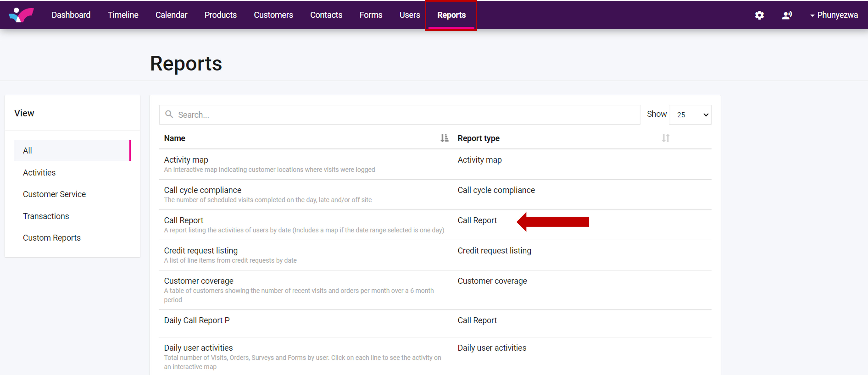
Task: Open the Activity map report
Action: pyautogui.click(x=186, y=160)
